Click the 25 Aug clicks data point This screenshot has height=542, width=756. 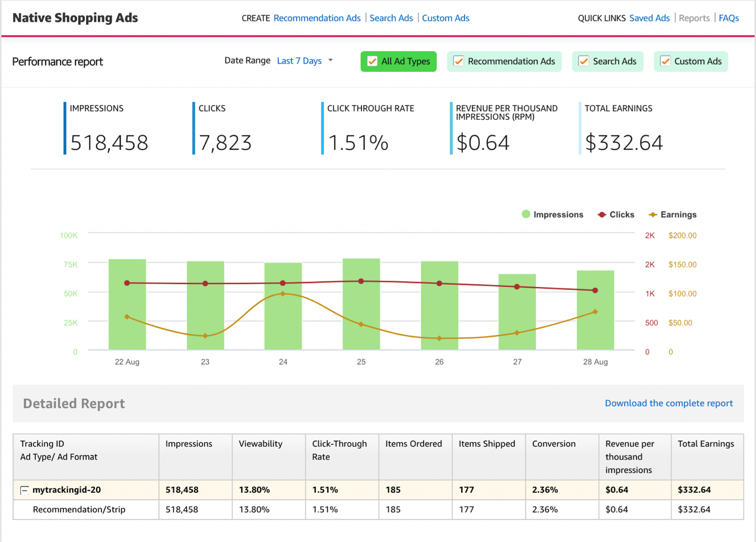[361, 281]
